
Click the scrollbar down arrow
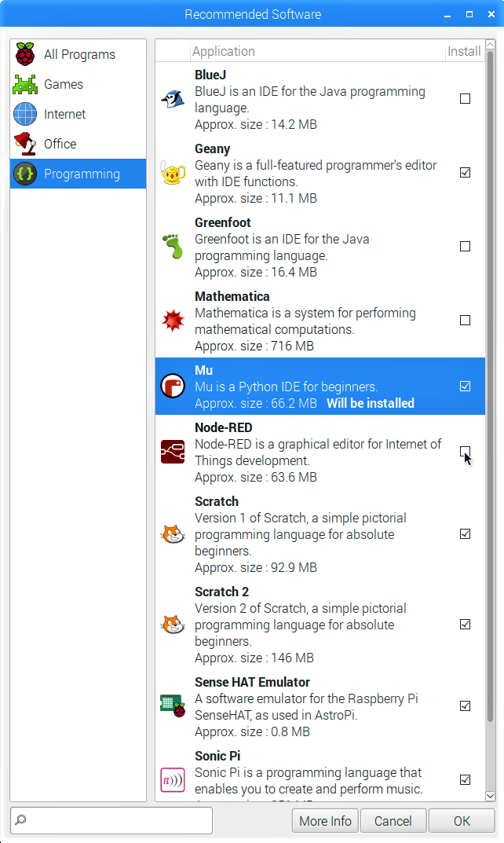tap(490, 796)
